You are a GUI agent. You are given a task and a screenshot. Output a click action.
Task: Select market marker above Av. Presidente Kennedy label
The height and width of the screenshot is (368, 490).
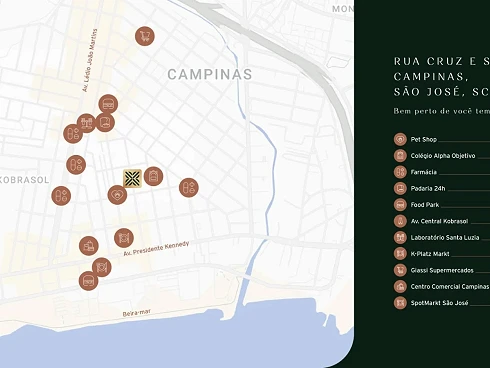[x=124, y=238]
